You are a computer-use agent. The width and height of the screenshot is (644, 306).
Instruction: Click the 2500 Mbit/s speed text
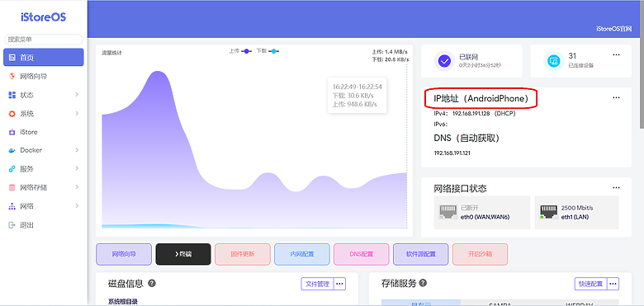pos(577,208)
